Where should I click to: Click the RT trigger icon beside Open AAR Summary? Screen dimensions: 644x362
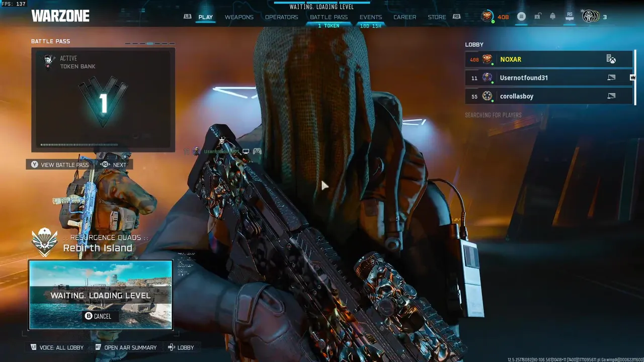point(98,347)
